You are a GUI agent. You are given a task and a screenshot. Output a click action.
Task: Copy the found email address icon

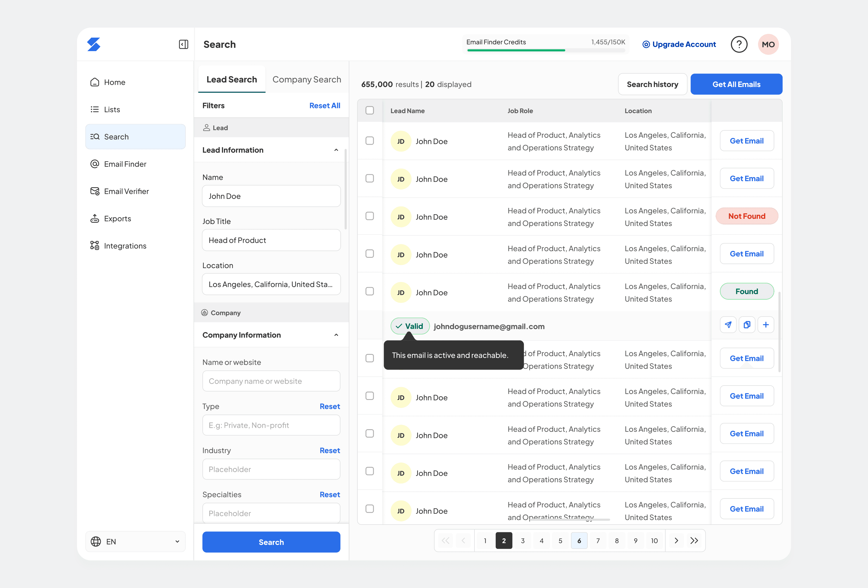click(747, 325)
